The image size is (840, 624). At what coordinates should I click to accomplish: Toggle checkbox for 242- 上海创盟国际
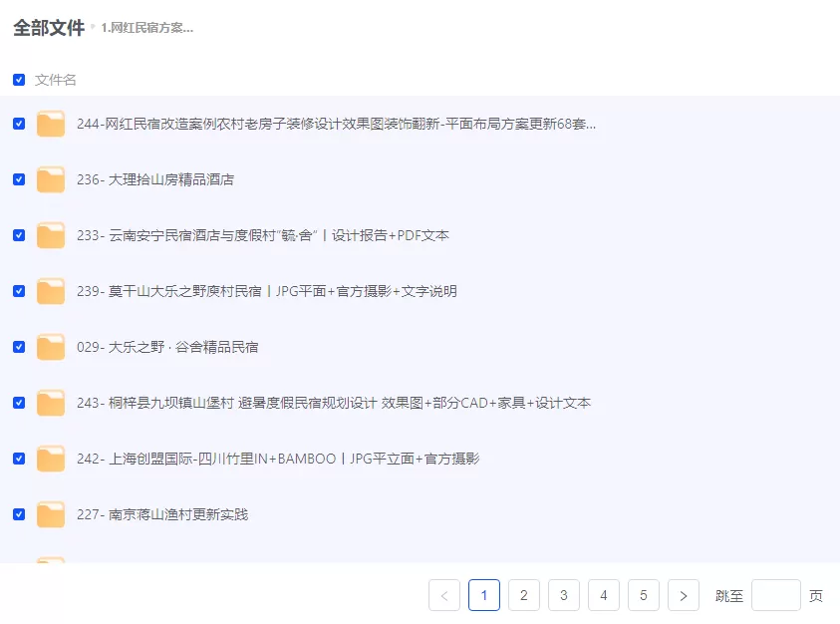click(x=19, y=459)
